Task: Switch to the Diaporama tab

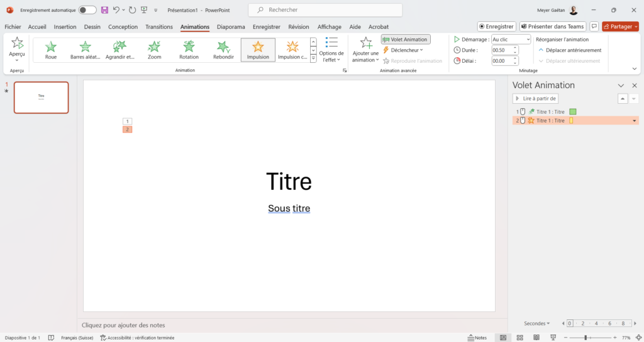Action: pyautogui.click(x=231, y=26)
